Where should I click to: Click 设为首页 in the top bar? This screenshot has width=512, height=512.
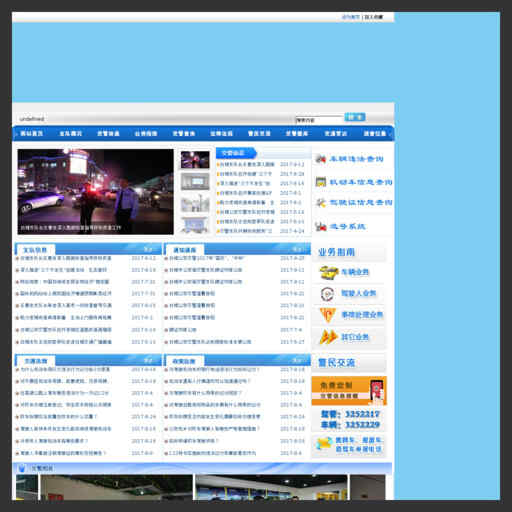(351, 17)
